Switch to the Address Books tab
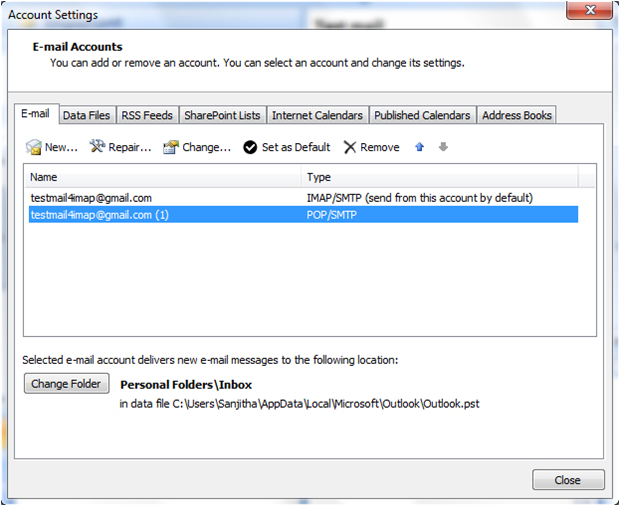Image resolution: width=620 pixels, height=506 pixels. pyautogui.click(x=517, y=115)
